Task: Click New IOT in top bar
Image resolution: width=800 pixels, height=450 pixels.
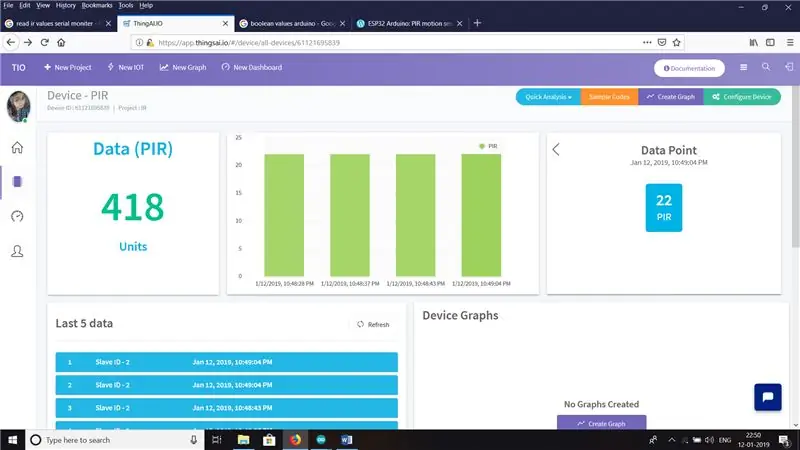Action: [x=126, y=67]
